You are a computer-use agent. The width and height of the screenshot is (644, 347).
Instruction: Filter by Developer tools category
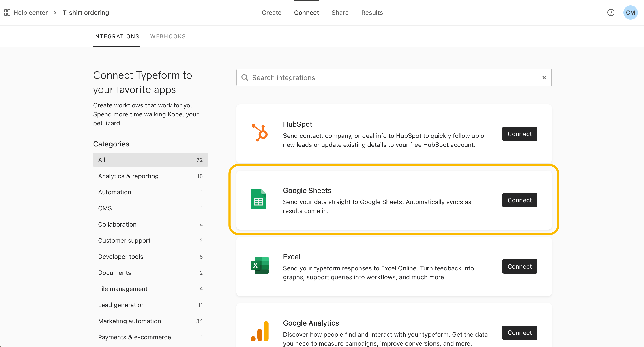point(150,257)
